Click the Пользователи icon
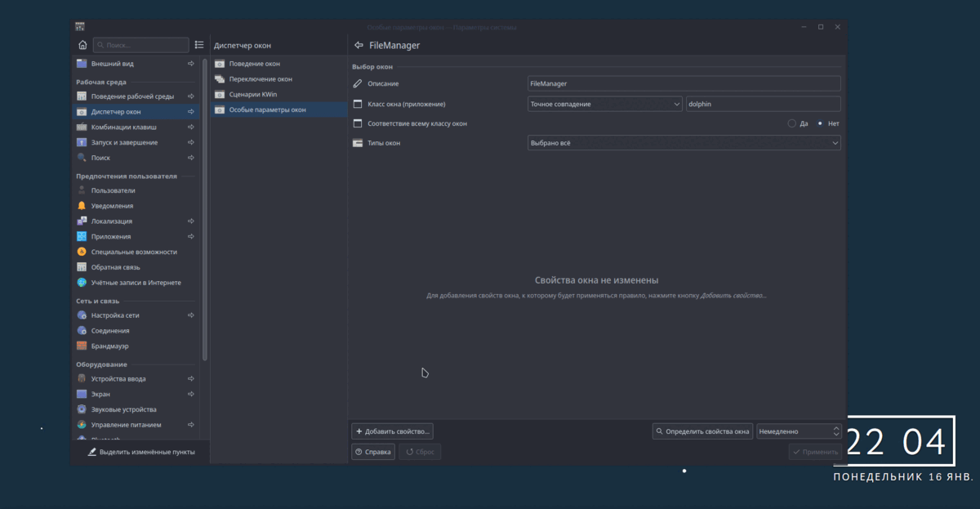Viewport: 980px width, 509px height. point(82,190)
